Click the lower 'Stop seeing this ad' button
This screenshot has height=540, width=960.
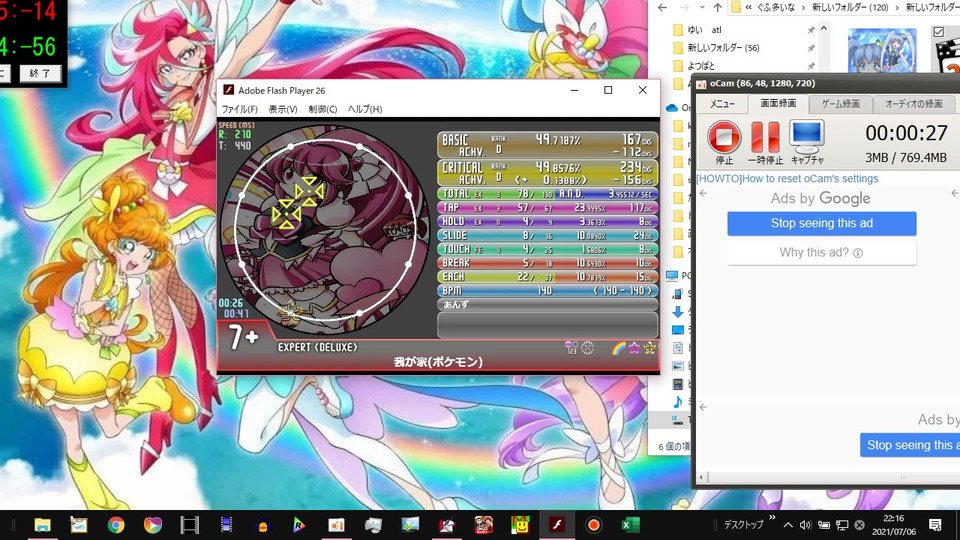point(910,445)
